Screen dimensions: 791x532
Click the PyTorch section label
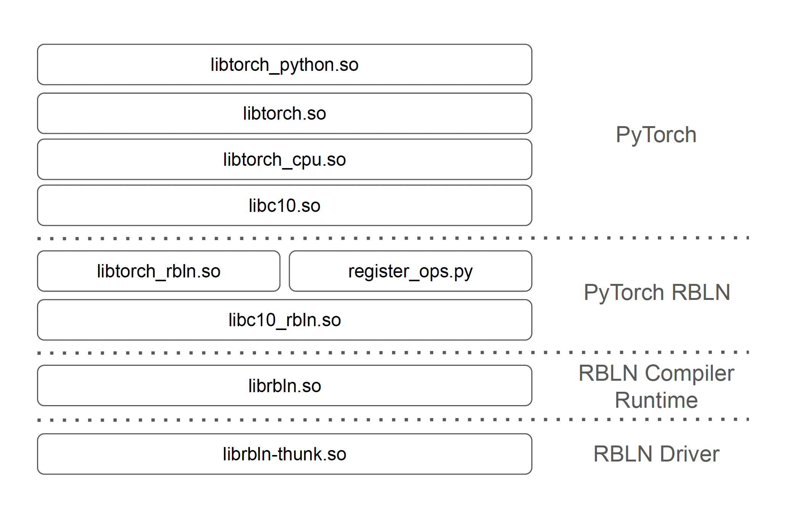click(656, 135)
